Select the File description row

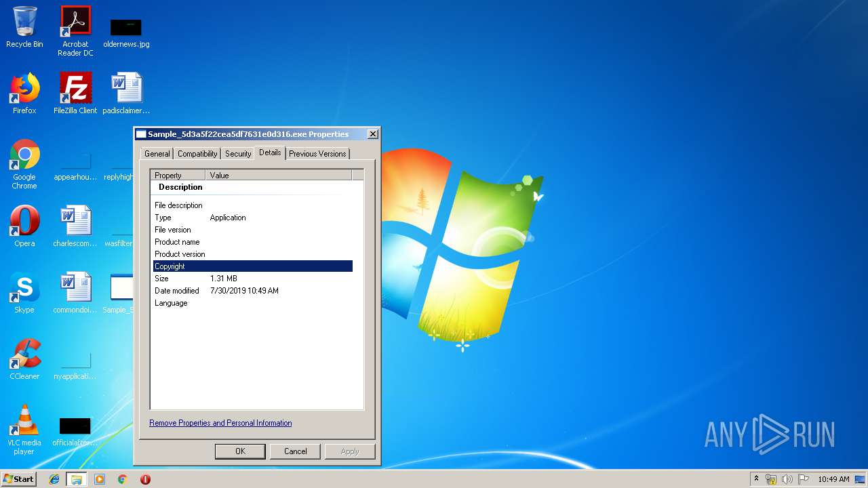[253, 205]
